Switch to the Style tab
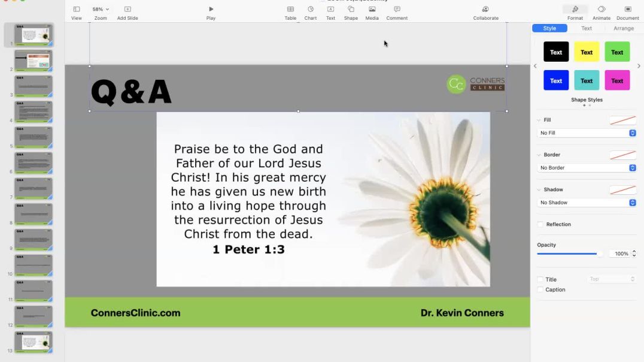This screenshot has width=644, height=362. [549, 28]
